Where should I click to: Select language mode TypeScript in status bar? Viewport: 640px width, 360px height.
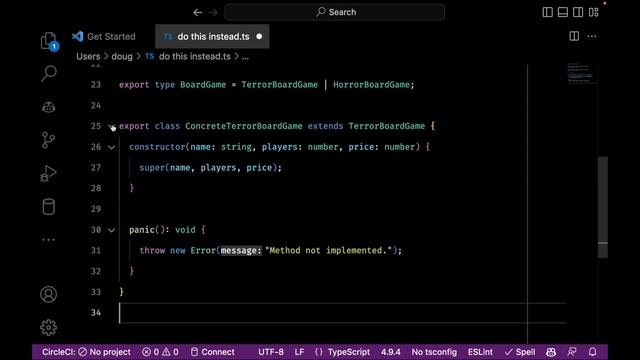click(x=349, y=352)
